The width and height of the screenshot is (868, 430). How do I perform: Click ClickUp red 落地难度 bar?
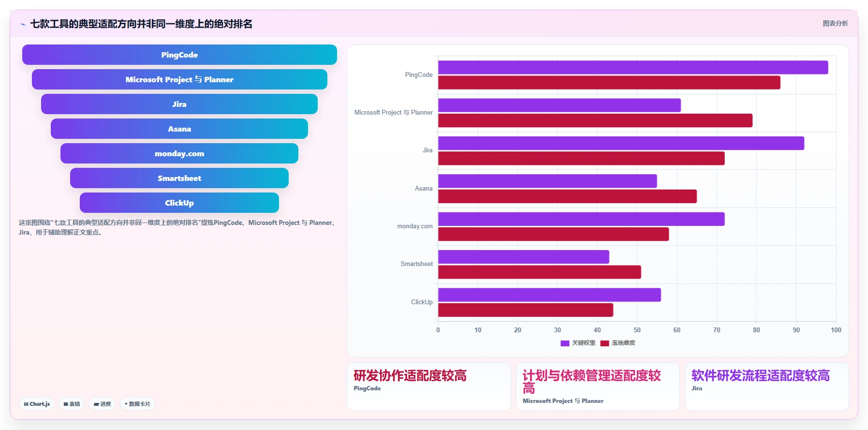click(x=526, y=310)
